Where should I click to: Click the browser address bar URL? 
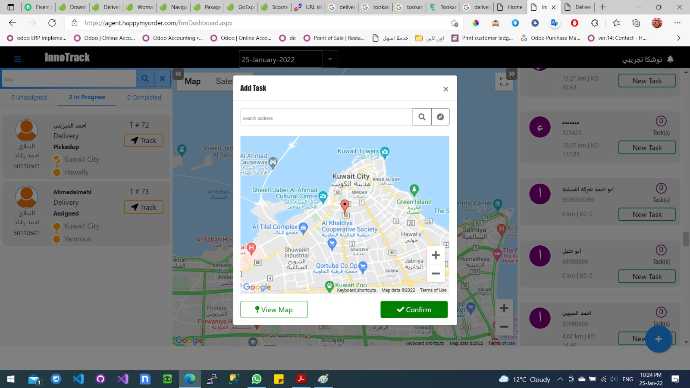(158, 23)
